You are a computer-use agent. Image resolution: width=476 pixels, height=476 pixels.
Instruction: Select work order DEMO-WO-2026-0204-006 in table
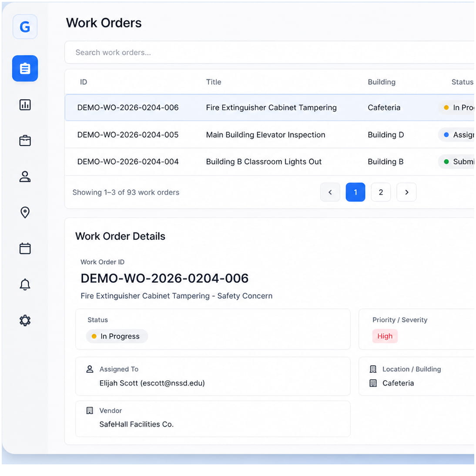tap(128, 107)
